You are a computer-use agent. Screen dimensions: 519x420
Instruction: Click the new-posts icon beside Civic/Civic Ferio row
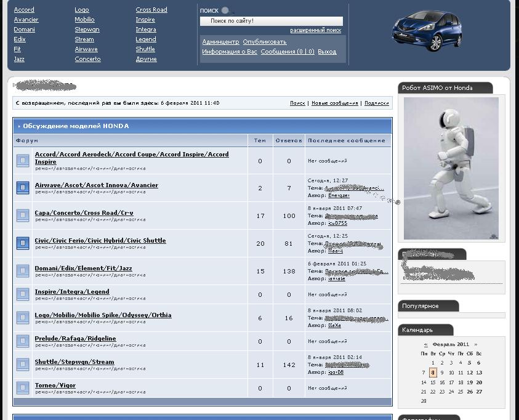click(23, 243)
